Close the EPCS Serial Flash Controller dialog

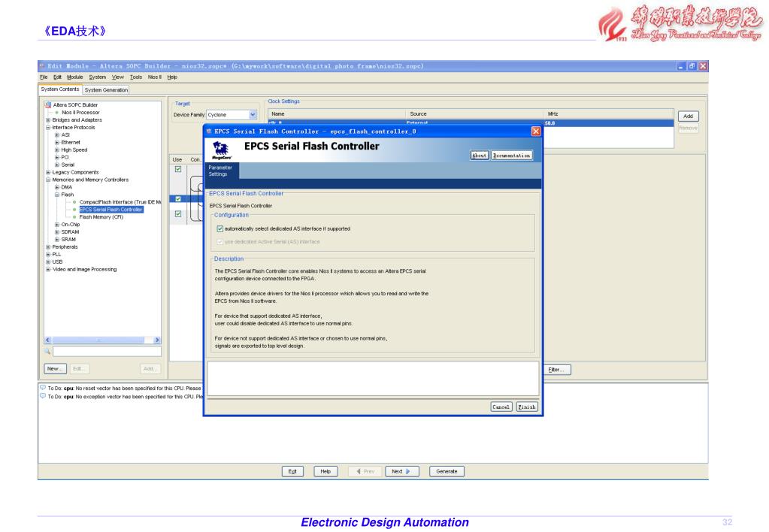click(x=536, y=131)
